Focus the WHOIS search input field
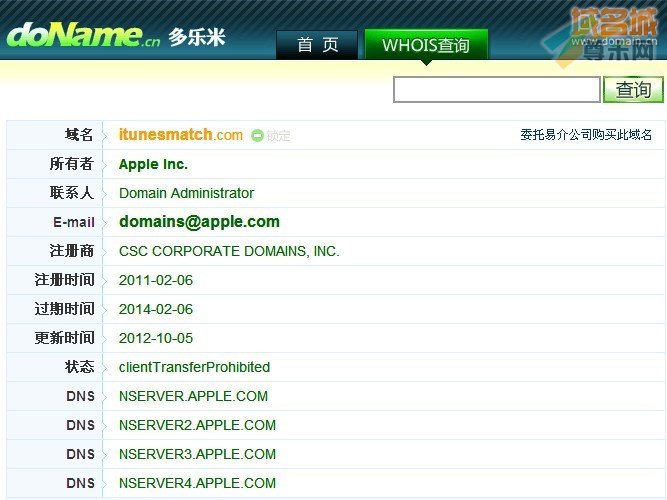 tap(497, 89)
